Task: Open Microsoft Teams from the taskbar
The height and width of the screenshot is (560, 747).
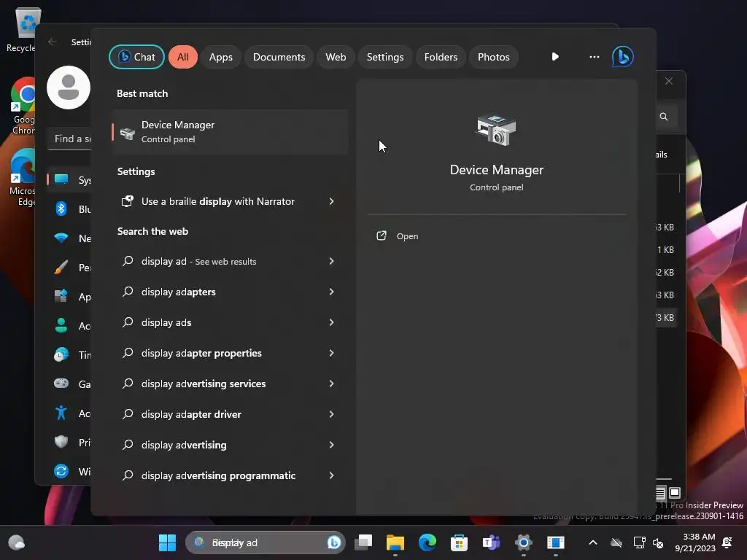Action: click(491, 542)
